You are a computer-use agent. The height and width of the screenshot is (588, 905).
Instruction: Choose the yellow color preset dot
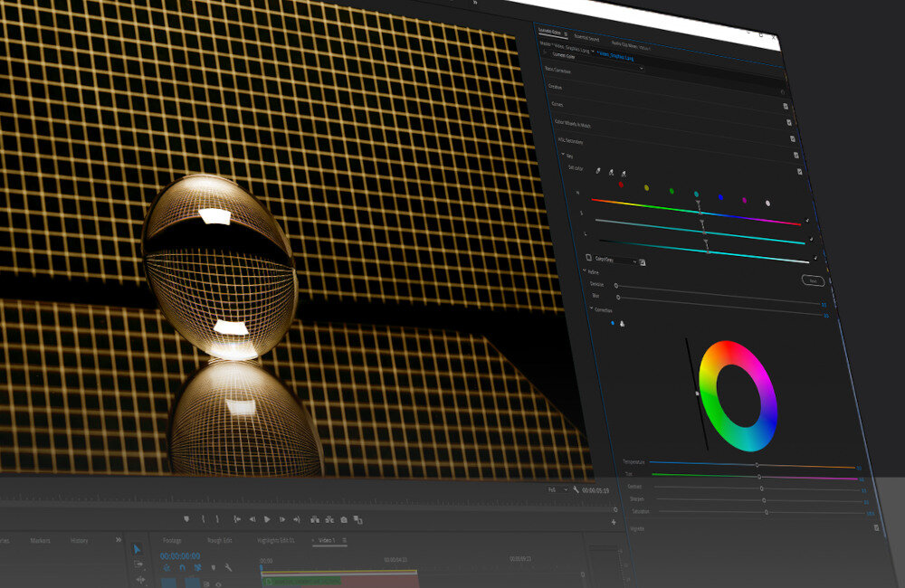646,188
